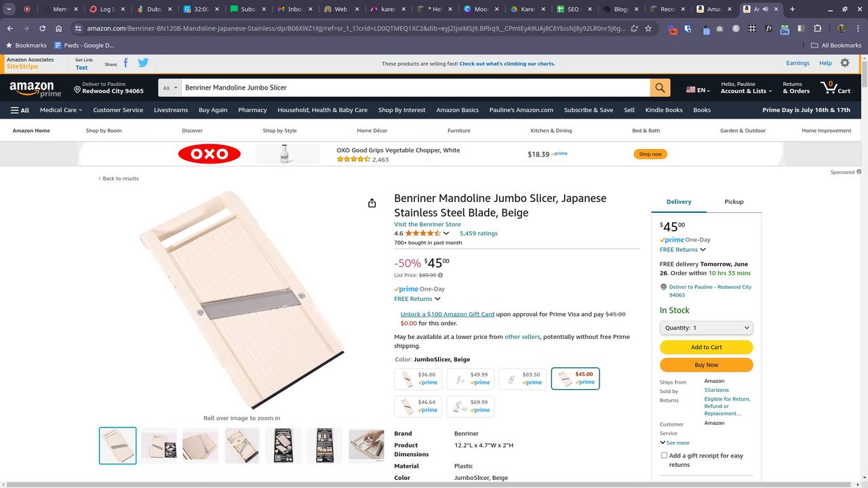Switch to the Pickup tab
The height and width of the screenshot is (488, 868).
pyautogui.click(x=734, y=202)
